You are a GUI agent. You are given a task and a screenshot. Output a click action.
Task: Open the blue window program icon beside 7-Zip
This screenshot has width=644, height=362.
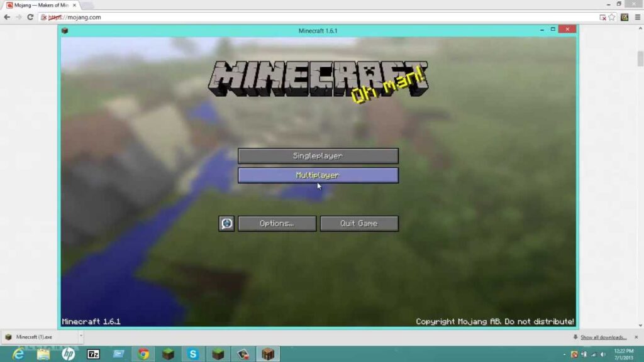[x=118, y=354]
